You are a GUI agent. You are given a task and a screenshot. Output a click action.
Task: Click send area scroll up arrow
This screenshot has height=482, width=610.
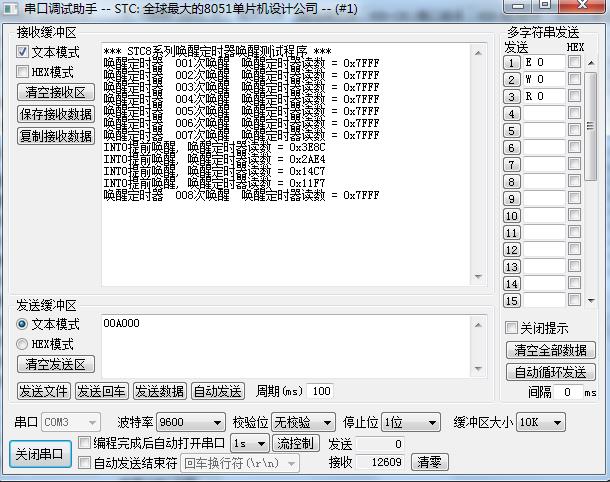(478, 325)
